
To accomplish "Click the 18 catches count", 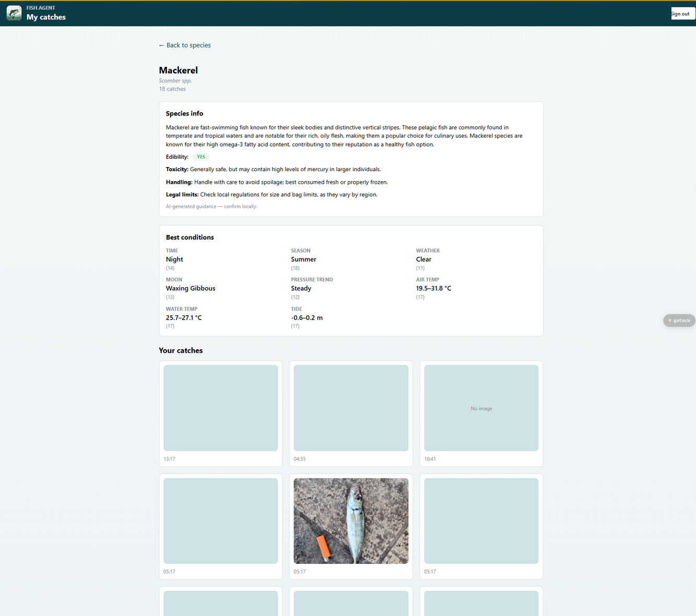I will (x=172, y=89).
